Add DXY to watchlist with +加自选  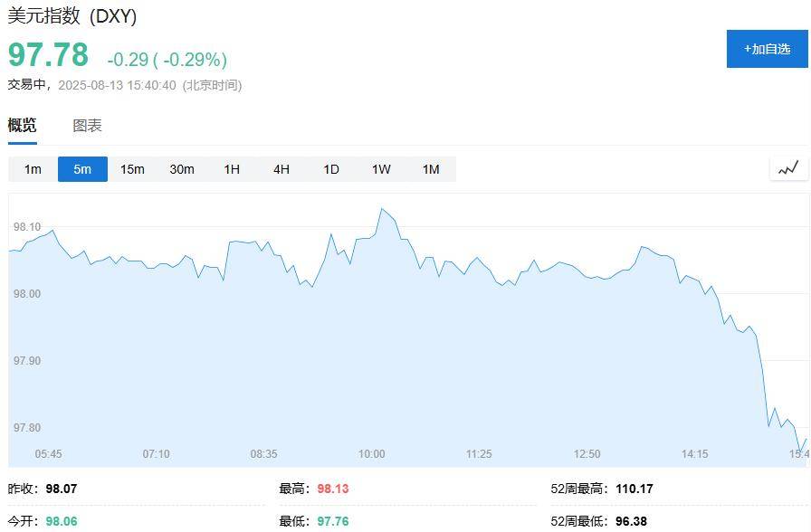[x=767, y=49]
